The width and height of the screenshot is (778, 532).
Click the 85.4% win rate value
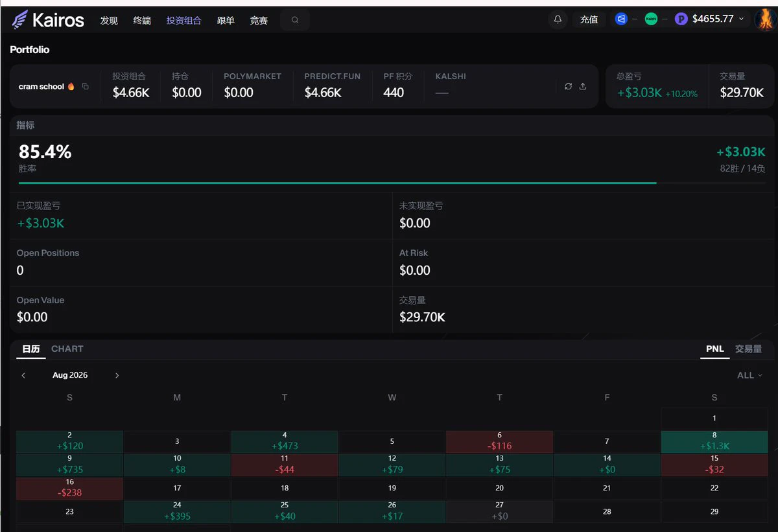point(45,152)
